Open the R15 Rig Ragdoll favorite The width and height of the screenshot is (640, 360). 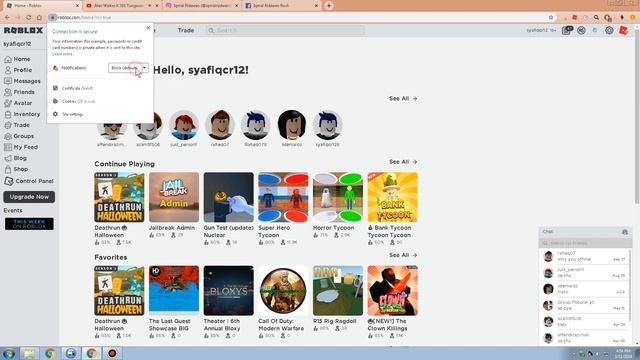[338, 291]
